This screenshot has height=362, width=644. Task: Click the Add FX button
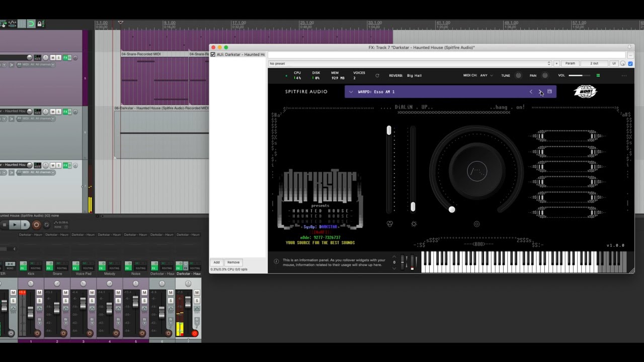216,262
